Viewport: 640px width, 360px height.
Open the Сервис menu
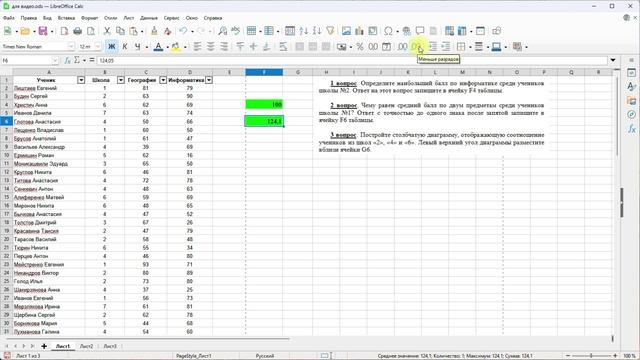(x=171, y=18)
